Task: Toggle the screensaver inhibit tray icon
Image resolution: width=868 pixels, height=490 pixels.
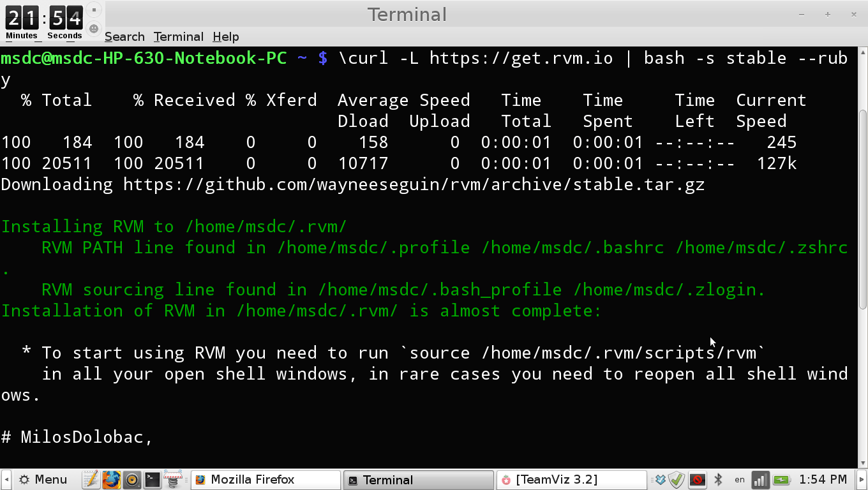Action: pos(698,479)
